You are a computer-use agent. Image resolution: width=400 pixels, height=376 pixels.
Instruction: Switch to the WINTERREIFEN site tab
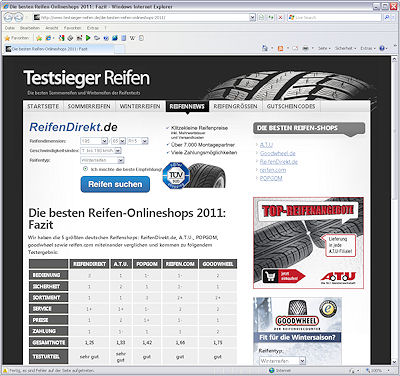[x=140, y=106]
